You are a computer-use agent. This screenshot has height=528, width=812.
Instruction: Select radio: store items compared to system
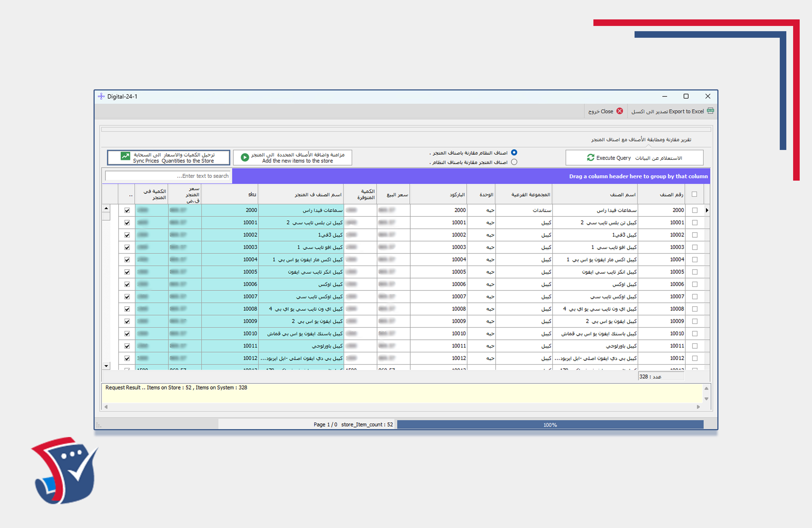tap(514, 162)
